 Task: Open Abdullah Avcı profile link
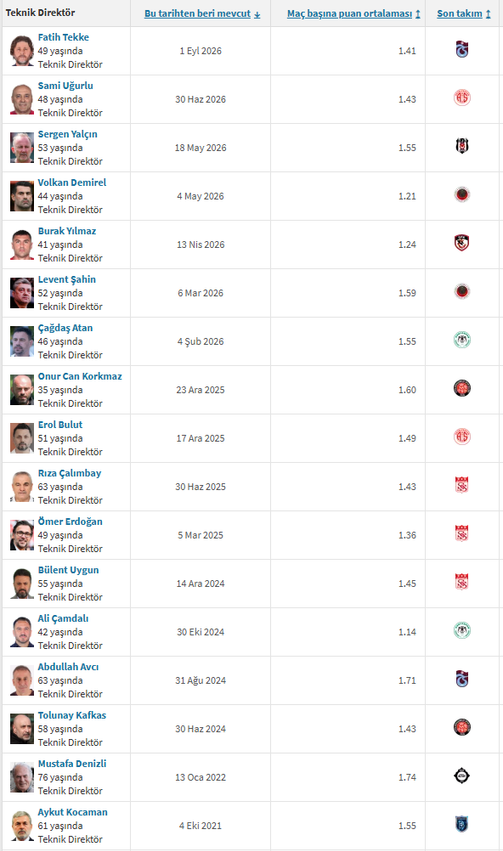68,667
